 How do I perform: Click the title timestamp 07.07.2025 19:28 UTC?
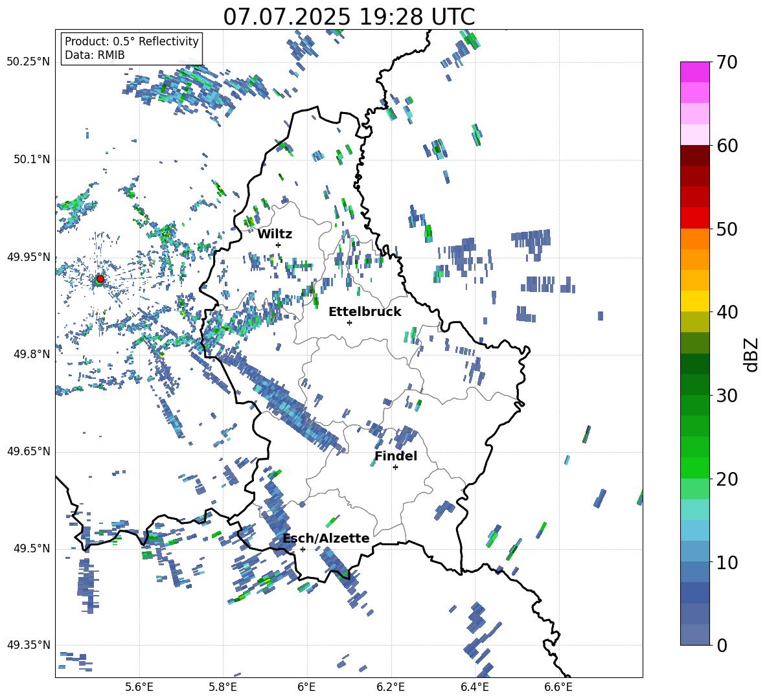pyautogui.click(x=349, y=17)
